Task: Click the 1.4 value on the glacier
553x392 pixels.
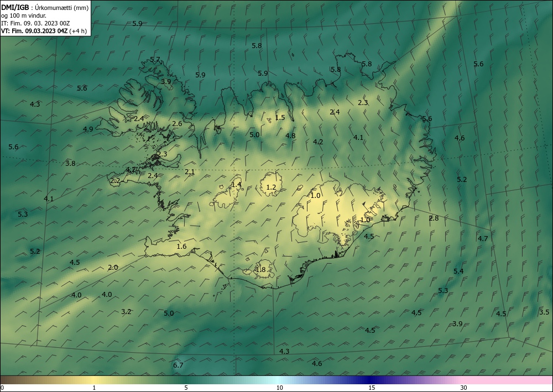Action: [x=236, y=184]
